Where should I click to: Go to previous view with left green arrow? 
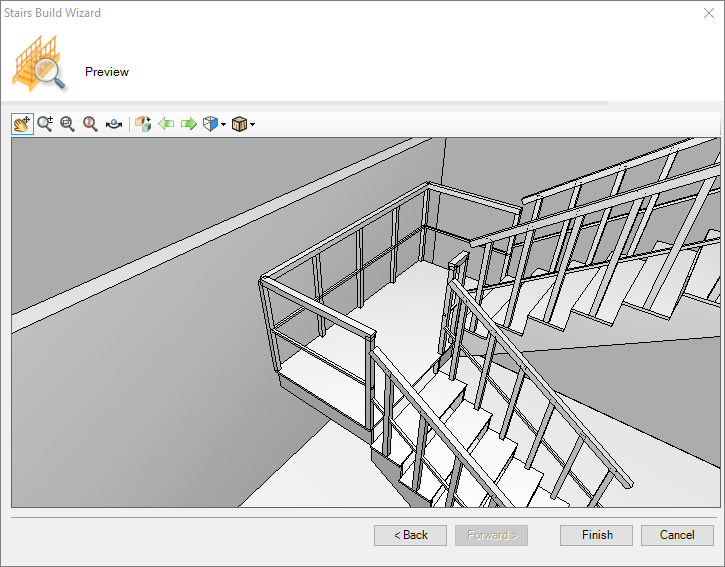coord(166,124)
